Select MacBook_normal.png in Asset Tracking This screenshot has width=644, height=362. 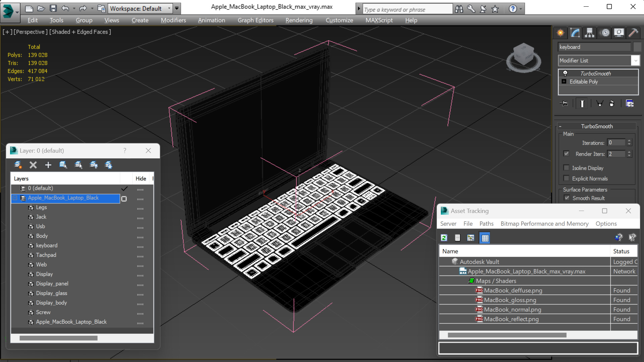(513, 309)
